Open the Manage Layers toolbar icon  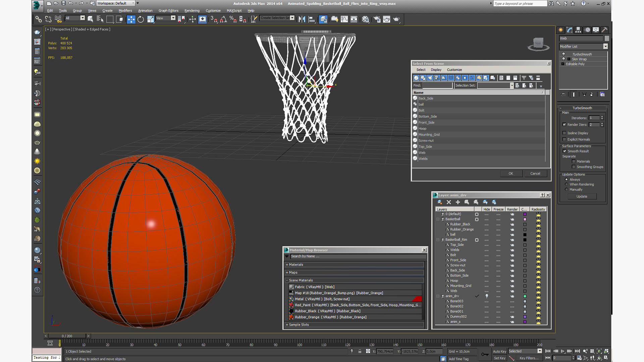[x=323, y=19]
